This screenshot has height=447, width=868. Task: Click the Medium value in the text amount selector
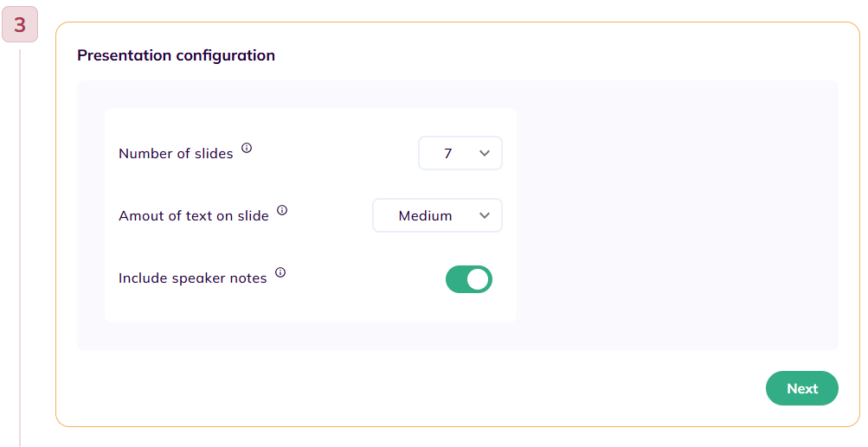pyautogui.click(x=425, y=216)
